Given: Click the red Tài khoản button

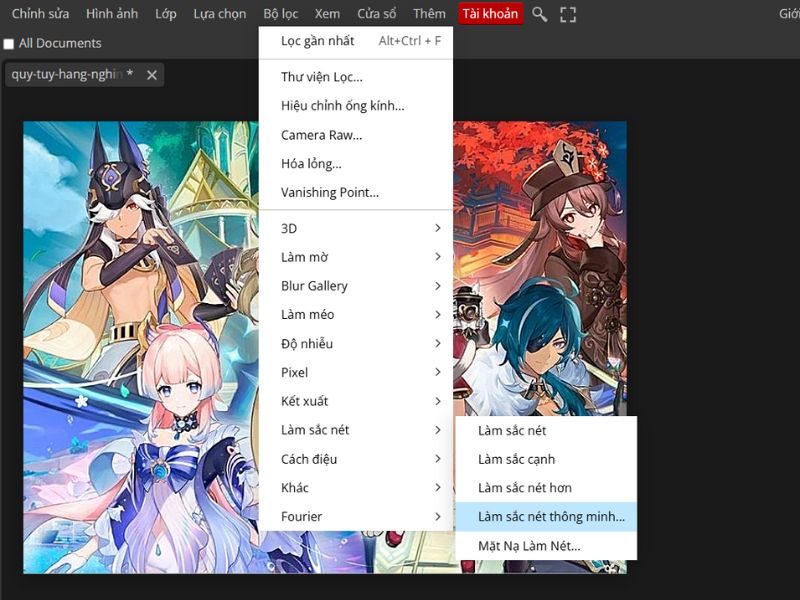Looking at the screenshot, I should point(490,14).
